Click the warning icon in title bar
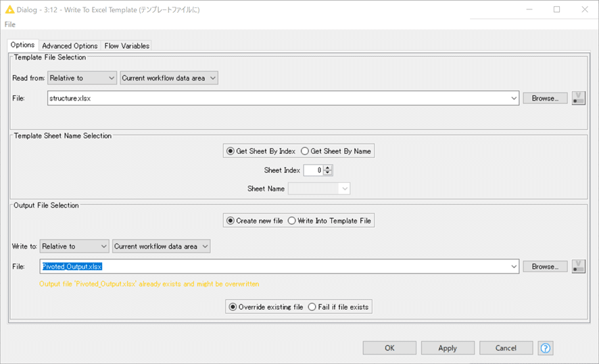 9,10
